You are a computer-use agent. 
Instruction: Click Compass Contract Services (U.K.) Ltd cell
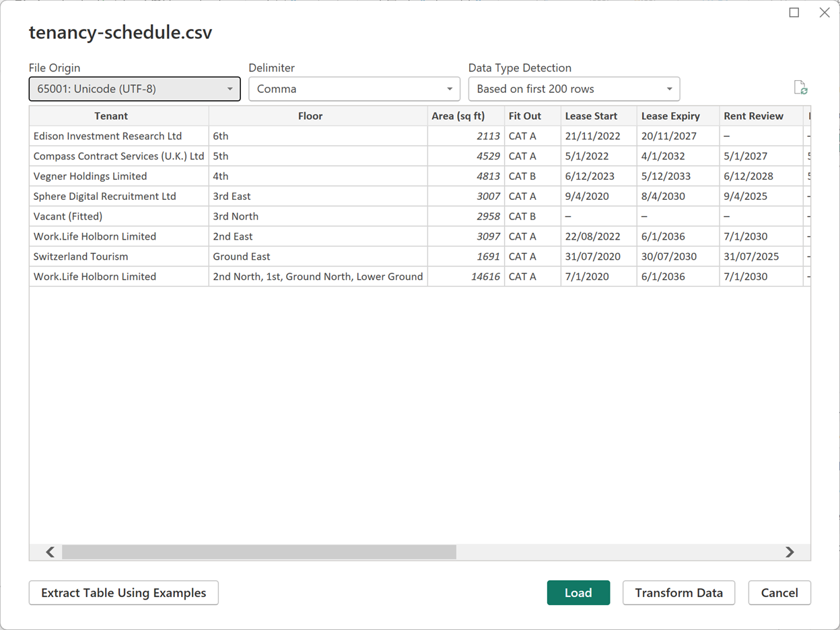[119, 156]
